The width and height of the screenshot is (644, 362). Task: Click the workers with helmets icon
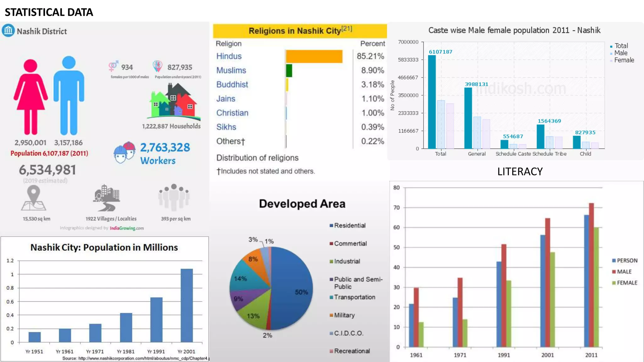[x=125, y=152]
